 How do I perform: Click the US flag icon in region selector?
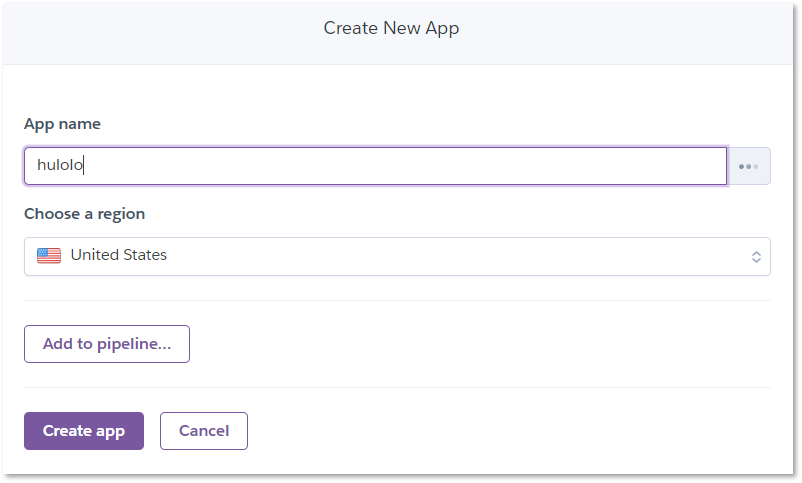tap(49, 255)
